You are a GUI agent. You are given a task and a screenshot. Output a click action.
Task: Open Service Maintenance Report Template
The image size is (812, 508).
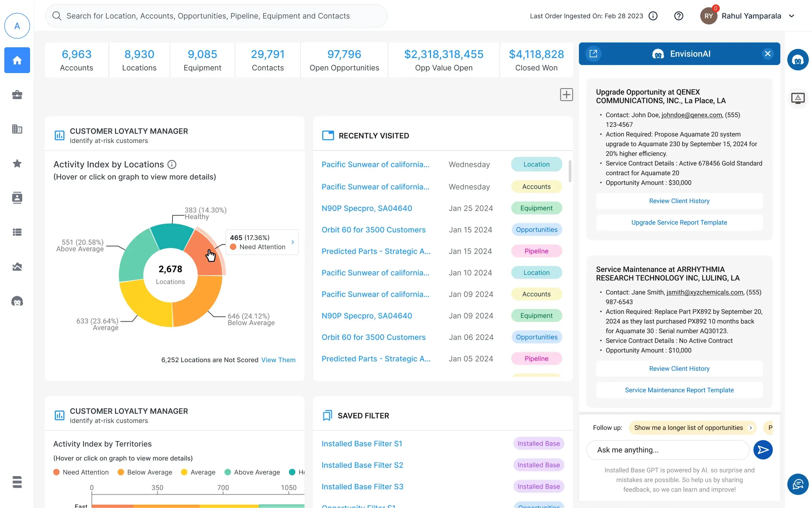(679, 390)
